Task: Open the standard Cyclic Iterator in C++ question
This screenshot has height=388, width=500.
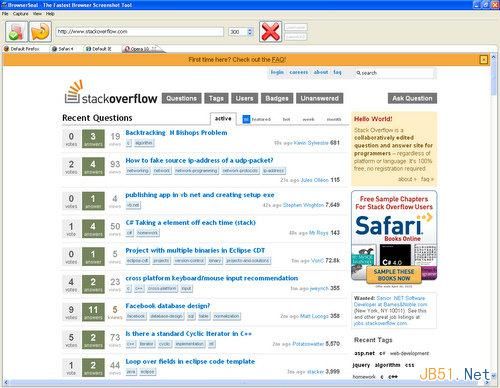Action: pos(189,334)
